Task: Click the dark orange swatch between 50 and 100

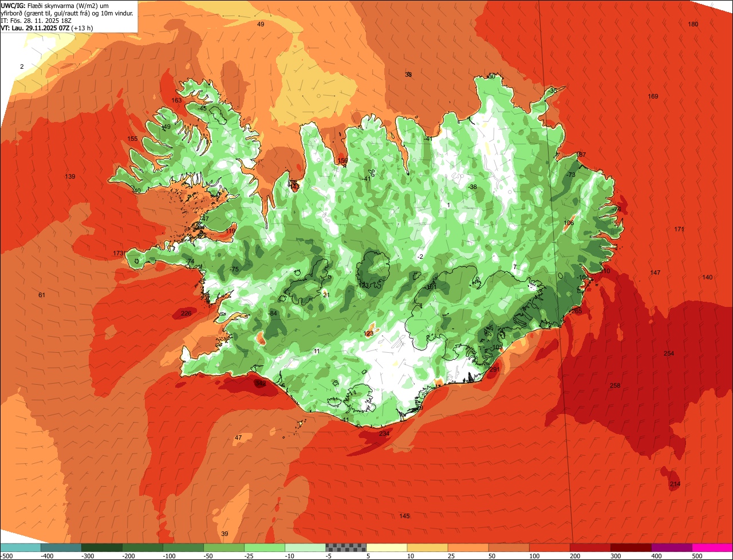Action: (x=509, y=547)
